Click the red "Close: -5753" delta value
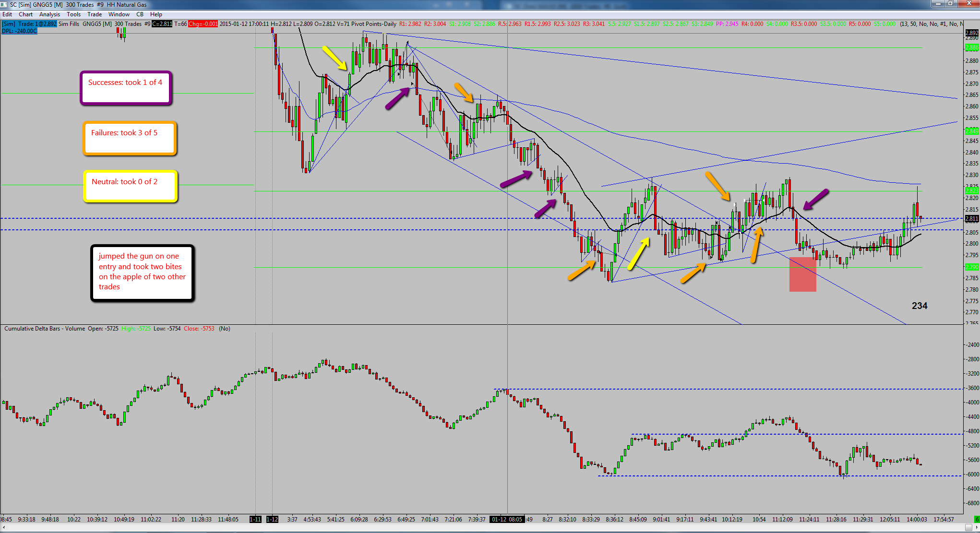The width and height of the screenshot is (980, 533). tap(199, 329)
